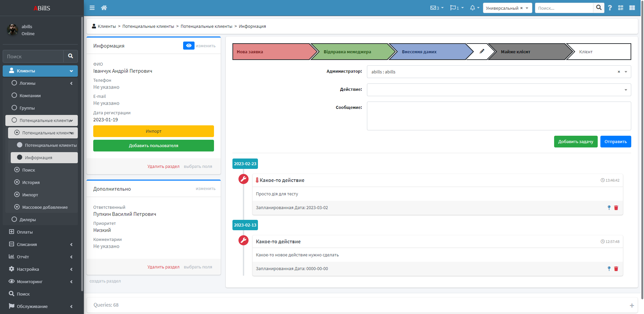Open notifications bell icon
This screenshot has width=644, height=314.
click(x=473, y=8)
